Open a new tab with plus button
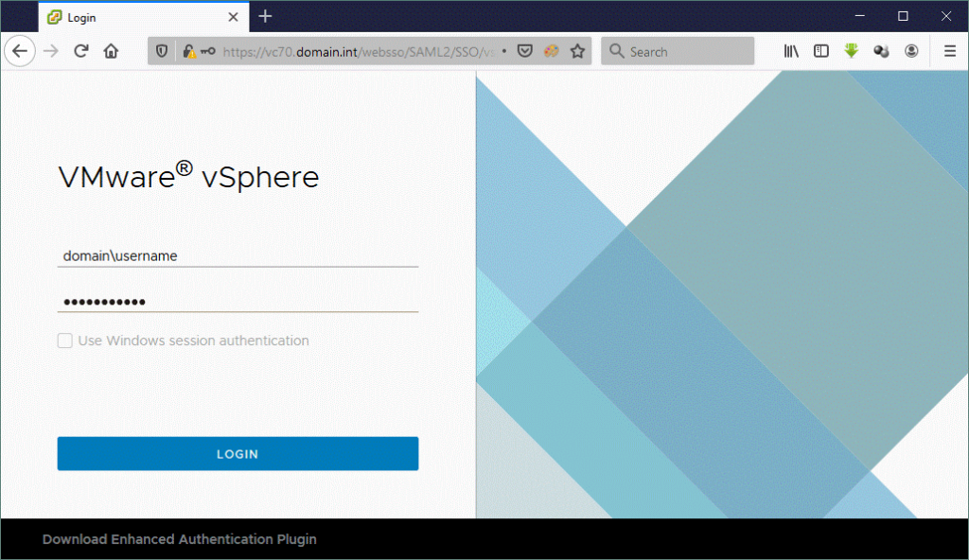The width and height of the screenshot is (969, 560). 265,16
